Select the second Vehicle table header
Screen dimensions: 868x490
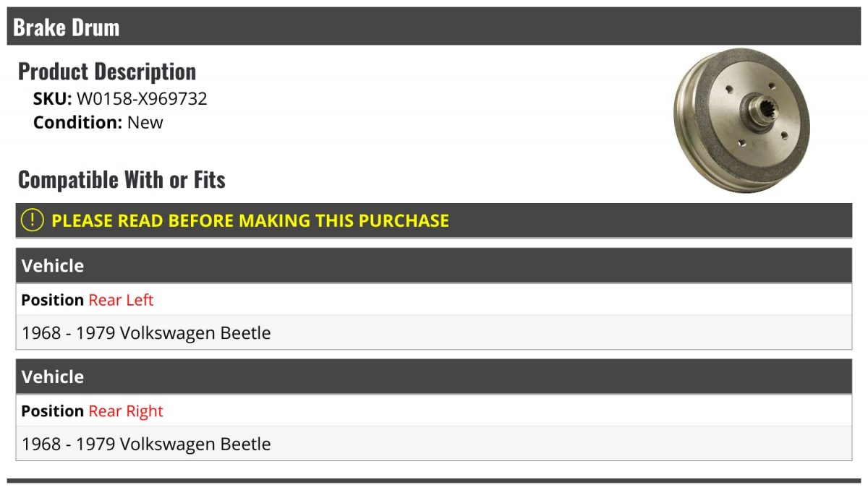pos(434,377)
